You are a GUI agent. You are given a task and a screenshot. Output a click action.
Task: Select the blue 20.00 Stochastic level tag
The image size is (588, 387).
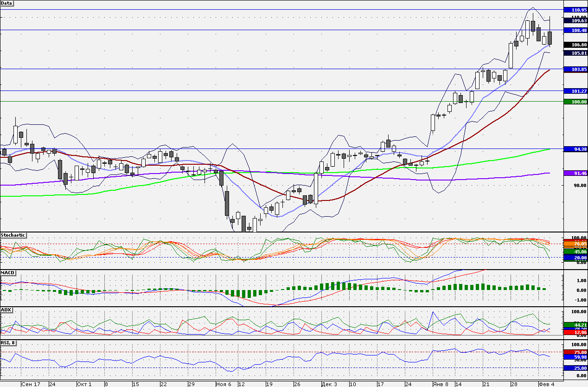(575, 258)
